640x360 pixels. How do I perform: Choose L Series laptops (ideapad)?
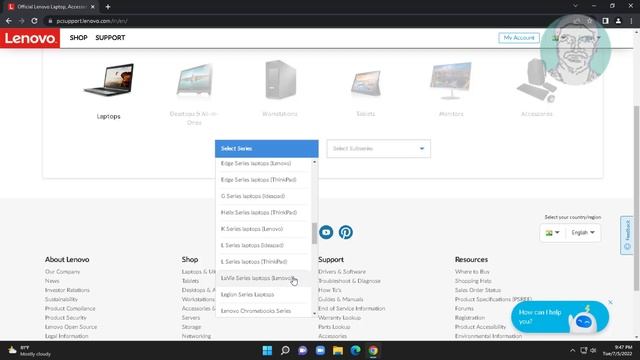[264, 245]
